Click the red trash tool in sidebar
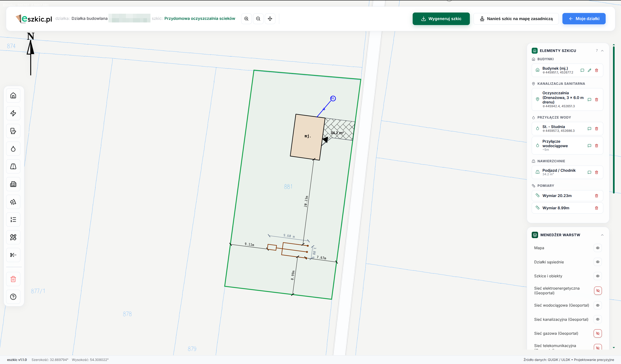Viewport: 621px width, 364px height. 13,279
